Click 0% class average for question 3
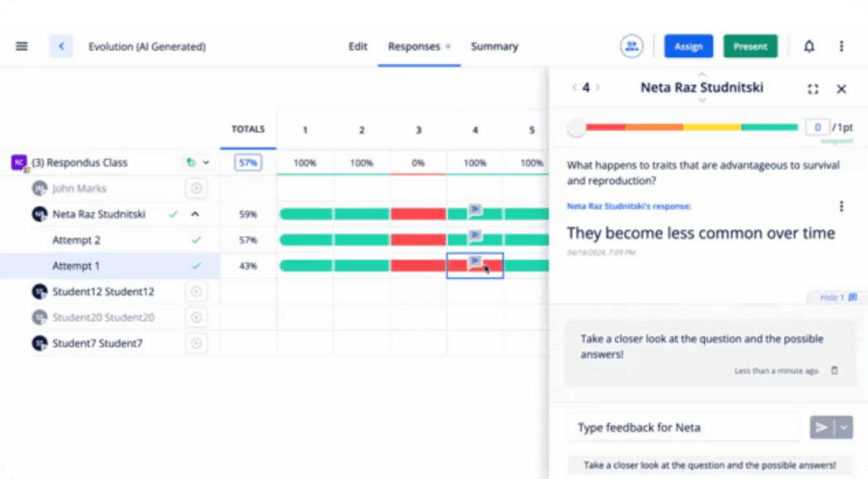This screenshot has height=479, width=868. click(418, 163)
